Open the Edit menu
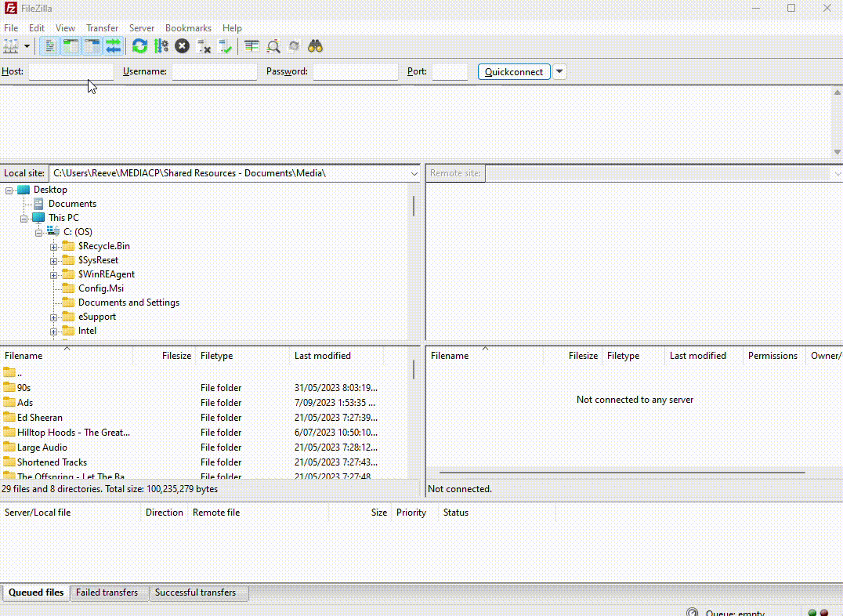Screen dimensions: 843x616 [37, 28]
